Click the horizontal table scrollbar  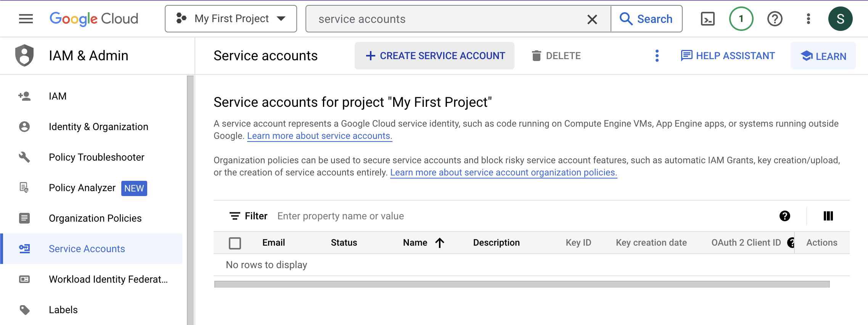click(522, 284)
